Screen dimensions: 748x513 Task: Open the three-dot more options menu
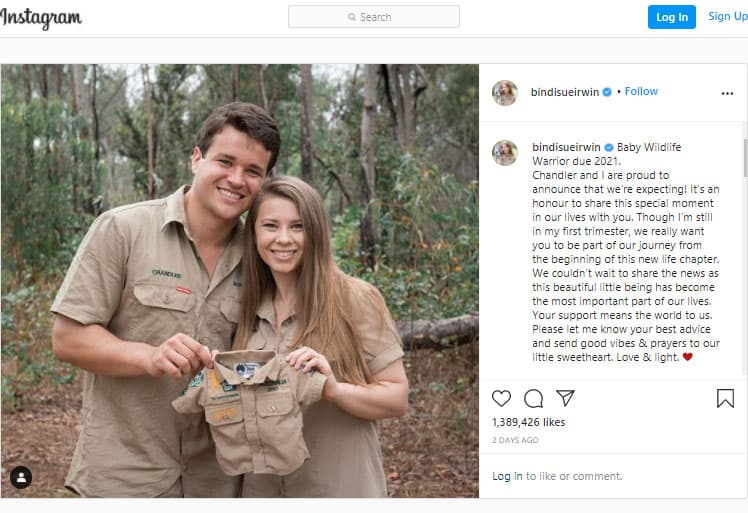tap(727, 94)
